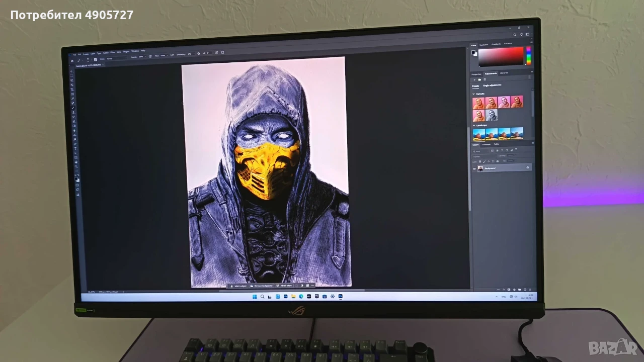Click the Background layer thumbnail
The width and height of the screenshot is (644, 362).
480,168
